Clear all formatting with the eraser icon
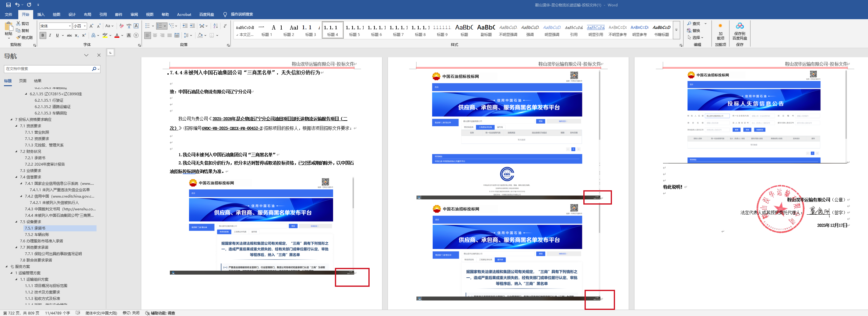 coord(121,26)
